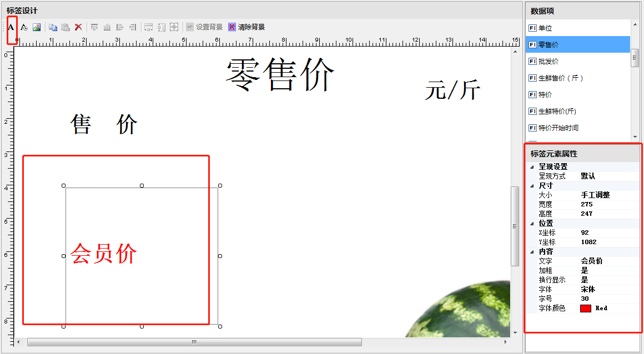644x354 pixels.
Task: Delete selected element with red X
Action: [x=78, y=27]
